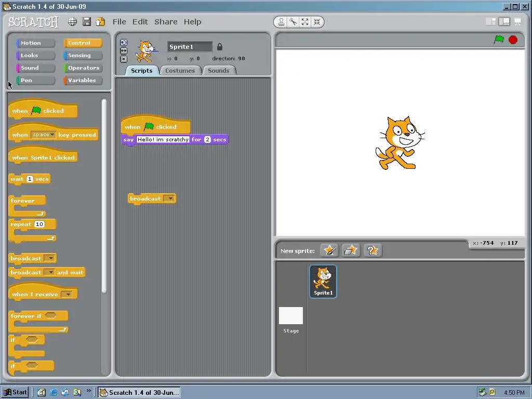This screenshot has height=399, width=532.
Task: Open the Windows Start menu
Action: tap(15, 393)
